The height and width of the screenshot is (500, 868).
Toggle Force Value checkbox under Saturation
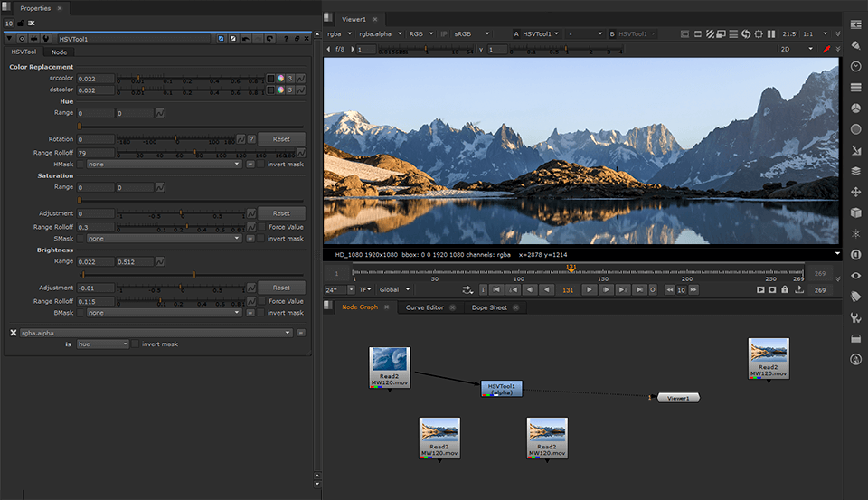(262, 227)
